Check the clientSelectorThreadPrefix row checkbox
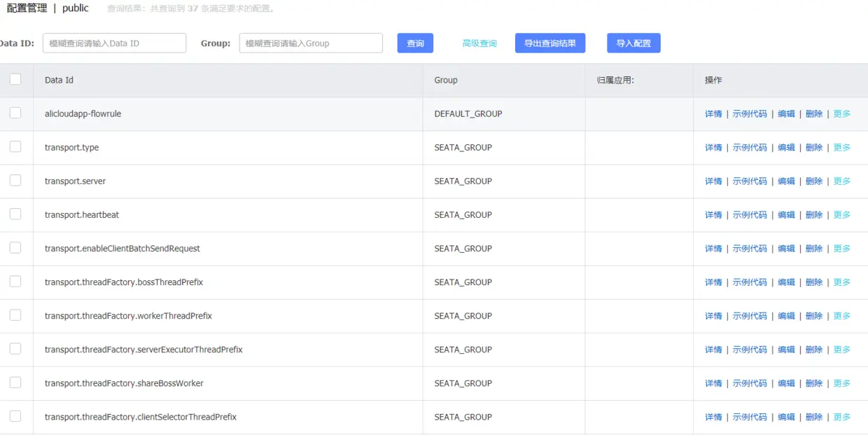This screenshot has height=435, width=868. pyautogui.click(x=15, y=416)
